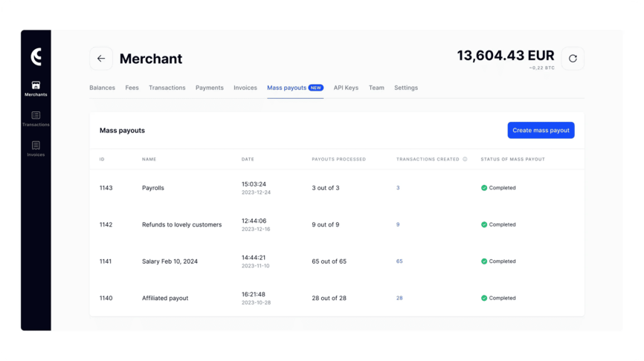This screenshot has width=644, height=361.
Task: Click the STATUS OF MASS PAYOUT header
Action: (512, 159)
